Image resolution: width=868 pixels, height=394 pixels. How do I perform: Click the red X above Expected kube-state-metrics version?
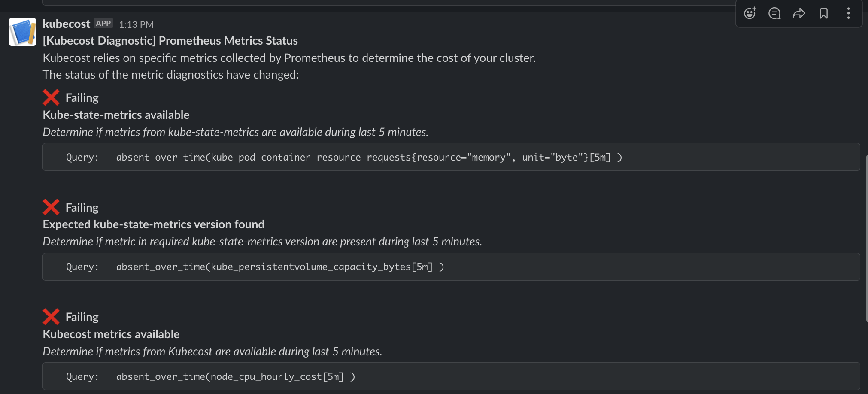tap(51, 207)
